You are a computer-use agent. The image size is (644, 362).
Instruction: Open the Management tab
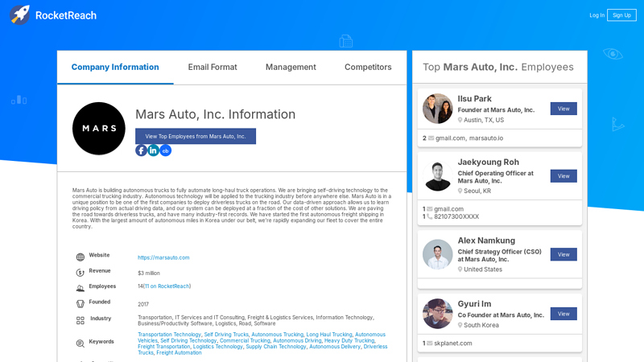click(291, 67)
